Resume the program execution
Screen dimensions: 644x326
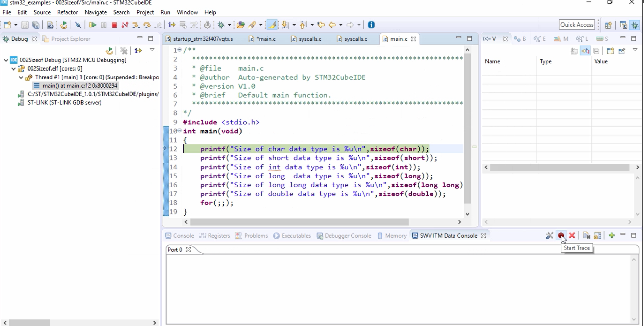point(92,25)
